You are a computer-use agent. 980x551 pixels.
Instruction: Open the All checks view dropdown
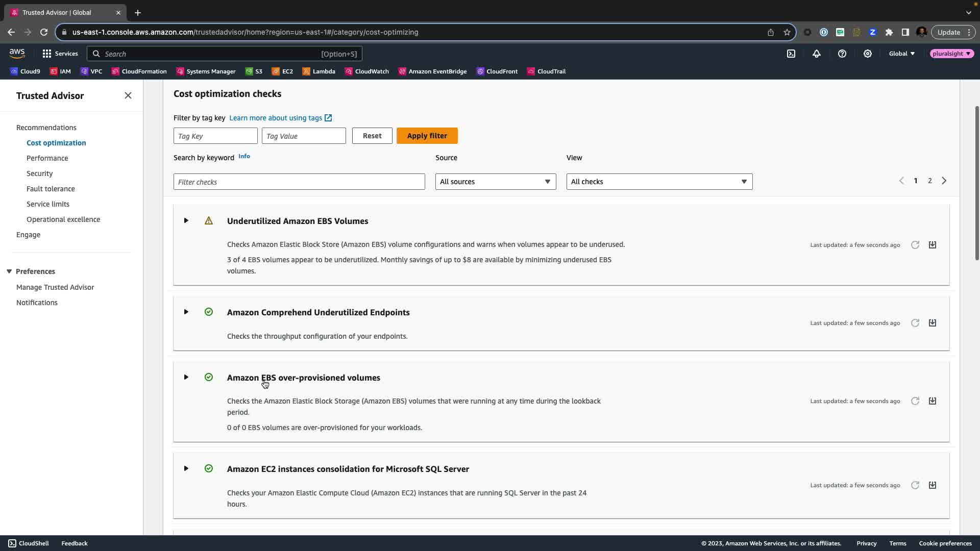point(659,182)
